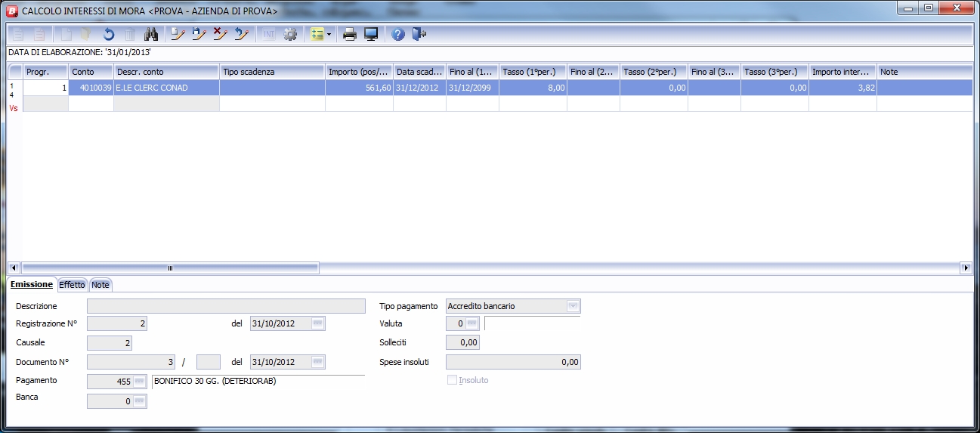Click the Tipo scadenza column header

272,72
